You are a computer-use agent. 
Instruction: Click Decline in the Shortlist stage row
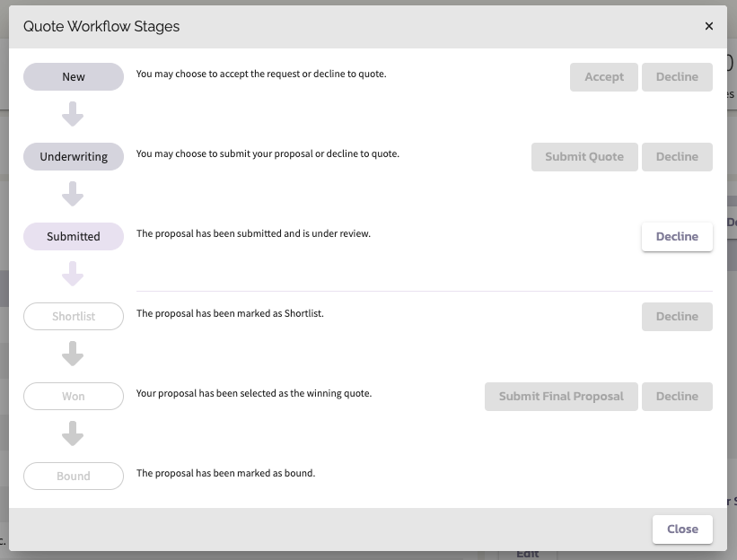[x=677, y=316]
